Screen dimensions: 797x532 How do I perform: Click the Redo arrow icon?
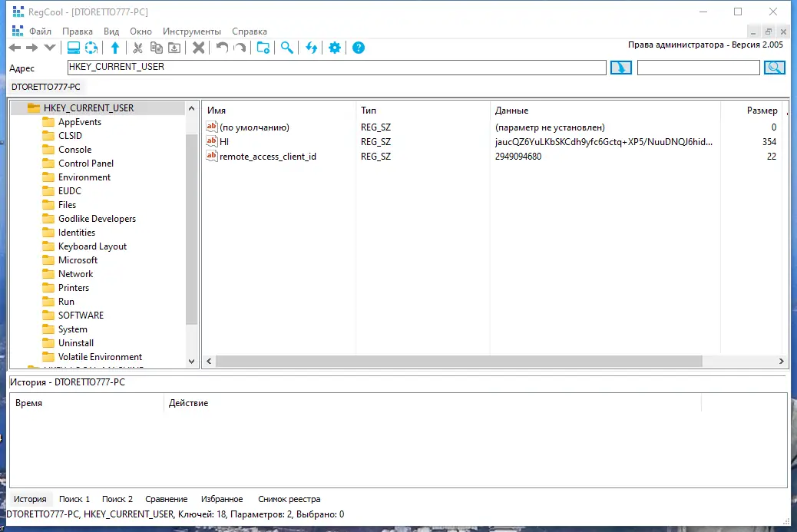pyautogui.click(x=240, y=48)
